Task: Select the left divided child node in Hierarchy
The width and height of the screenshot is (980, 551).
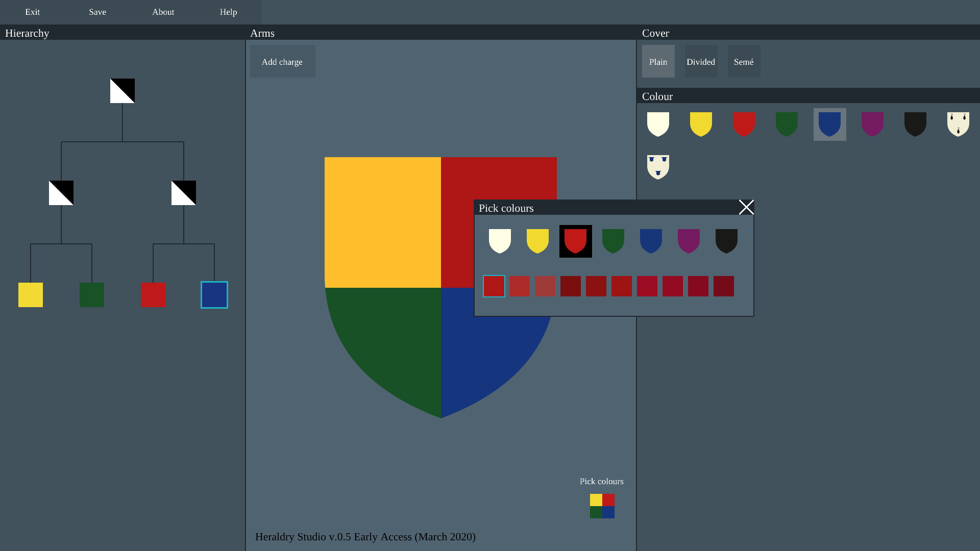Action: click(61, 193)
